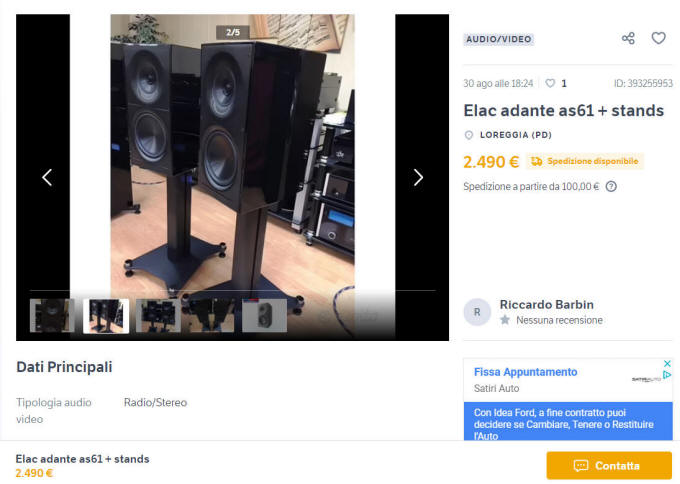Viewport: 680px width, 484px height.
Task: Select the first thumbnail image
Action: [52, 316]
